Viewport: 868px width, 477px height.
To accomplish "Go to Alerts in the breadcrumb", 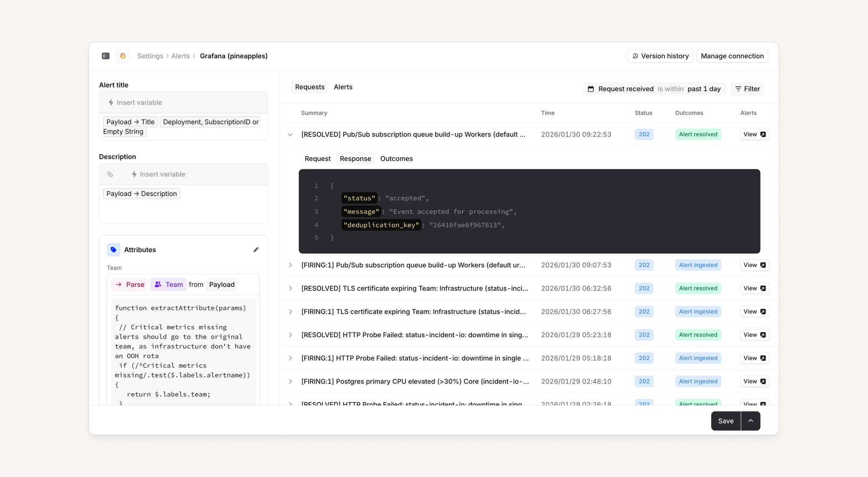I will pyautogui.click(x=180, y=56).
